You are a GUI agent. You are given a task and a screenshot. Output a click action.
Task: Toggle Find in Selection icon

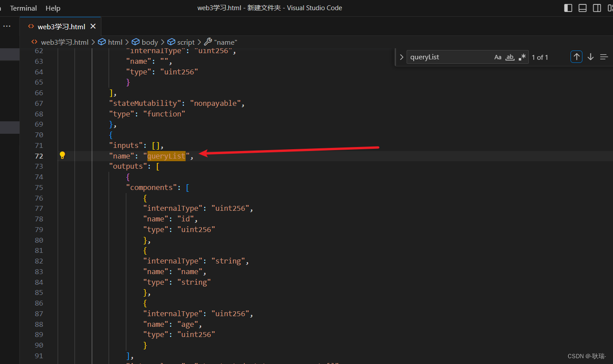click(x=604, y=57)
